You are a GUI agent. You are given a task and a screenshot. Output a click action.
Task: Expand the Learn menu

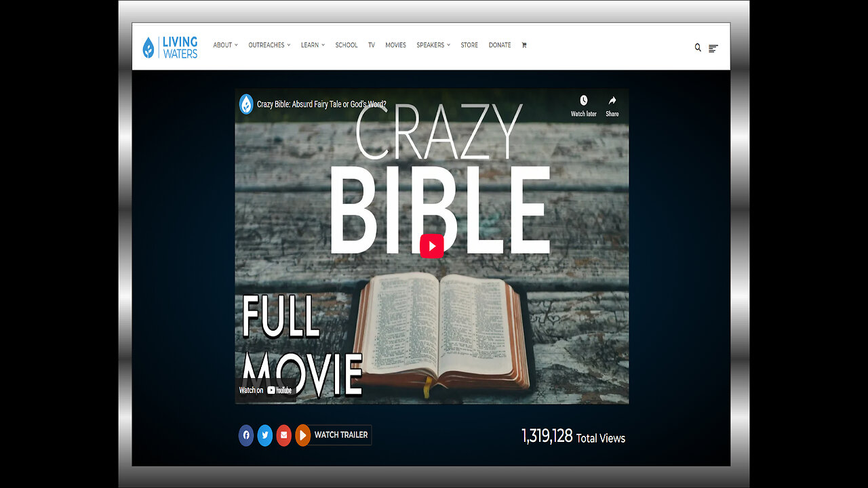313,45
